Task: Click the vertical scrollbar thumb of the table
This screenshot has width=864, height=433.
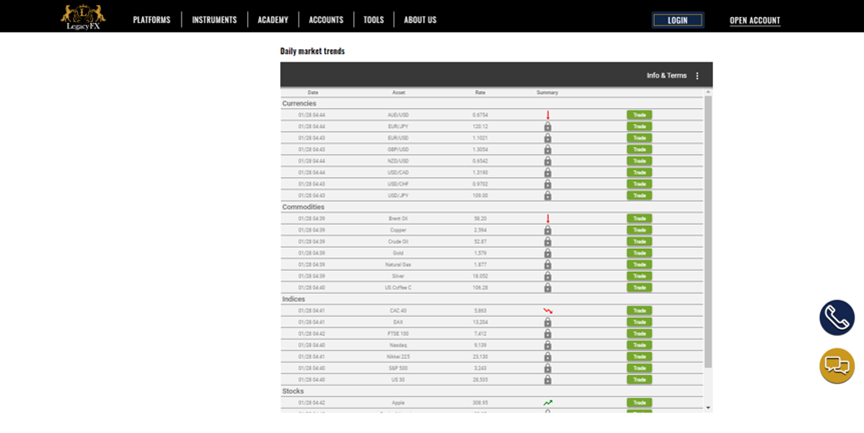Action: (708, 231)
